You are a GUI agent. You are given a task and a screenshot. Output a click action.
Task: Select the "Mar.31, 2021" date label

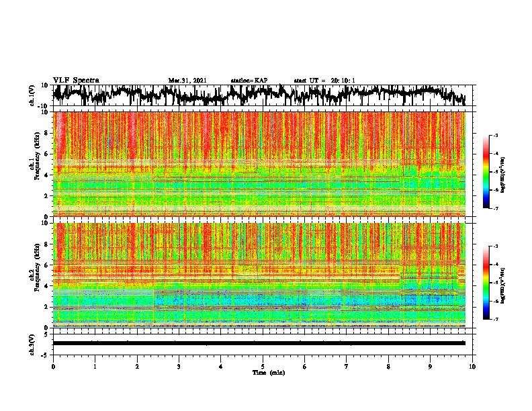click(x=187, y=81)
